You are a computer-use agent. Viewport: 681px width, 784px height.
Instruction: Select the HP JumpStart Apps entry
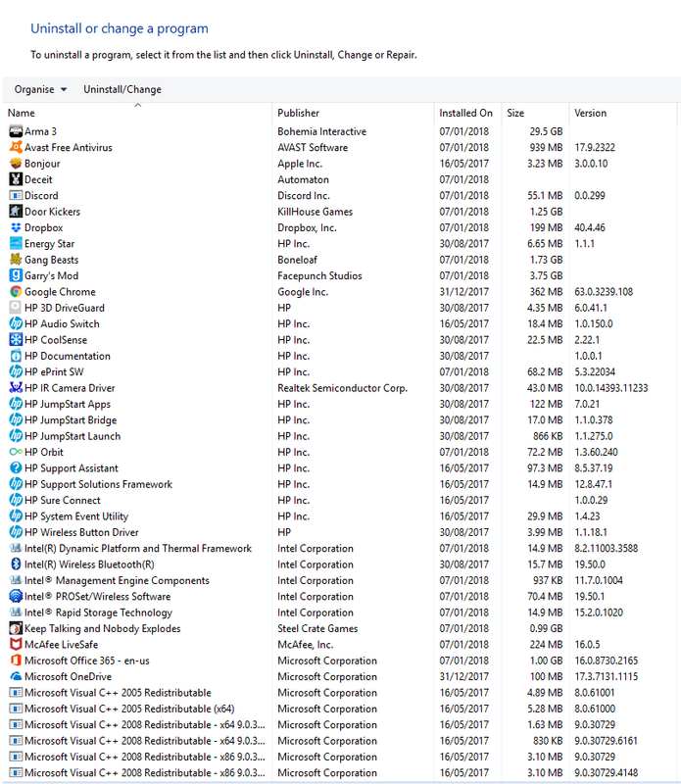pos(340,404)
